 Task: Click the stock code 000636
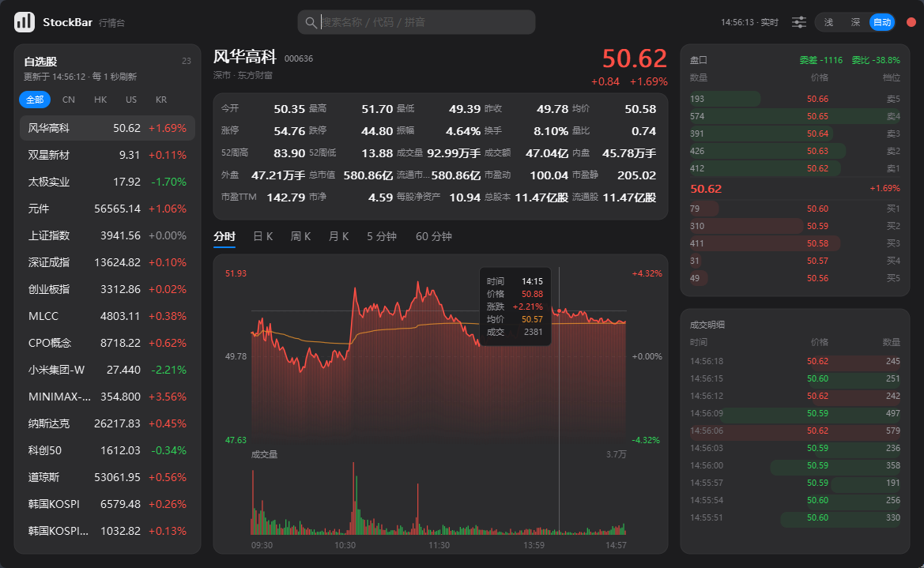tap(299, 58)
